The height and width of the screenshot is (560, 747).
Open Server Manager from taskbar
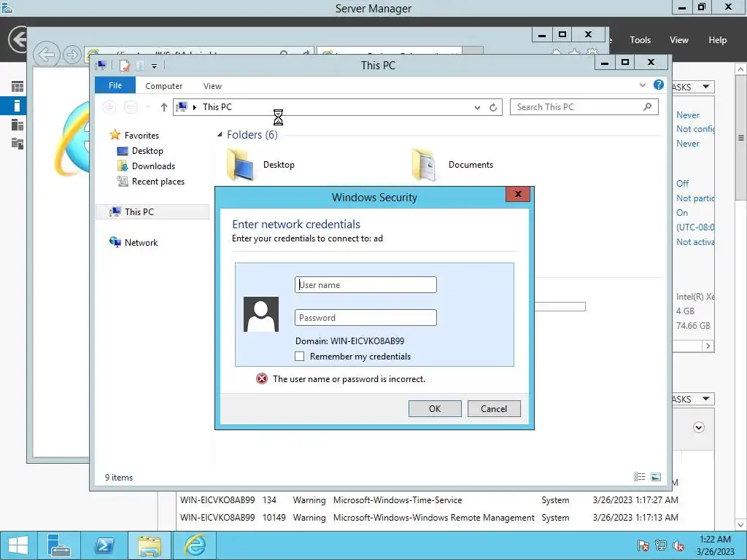[58, 545]
